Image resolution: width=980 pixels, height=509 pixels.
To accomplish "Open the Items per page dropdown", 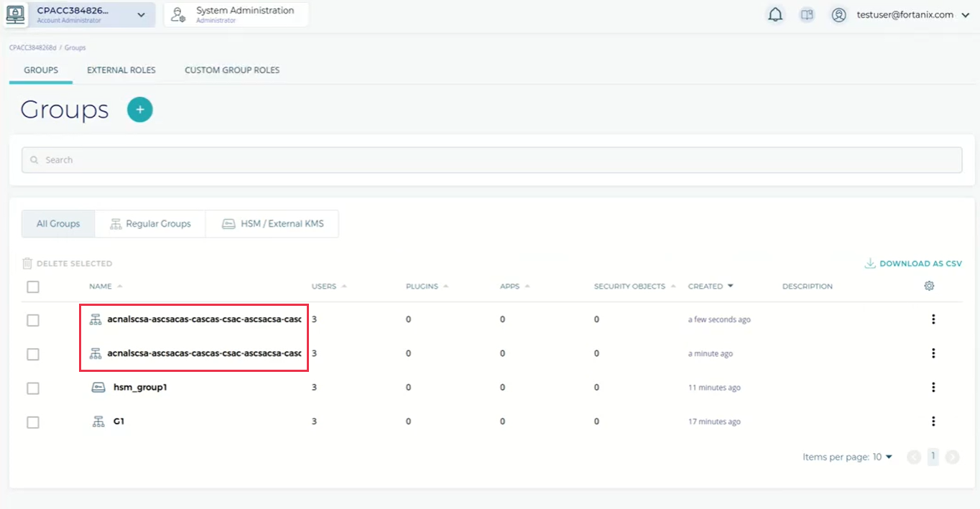I will [847, 457].
